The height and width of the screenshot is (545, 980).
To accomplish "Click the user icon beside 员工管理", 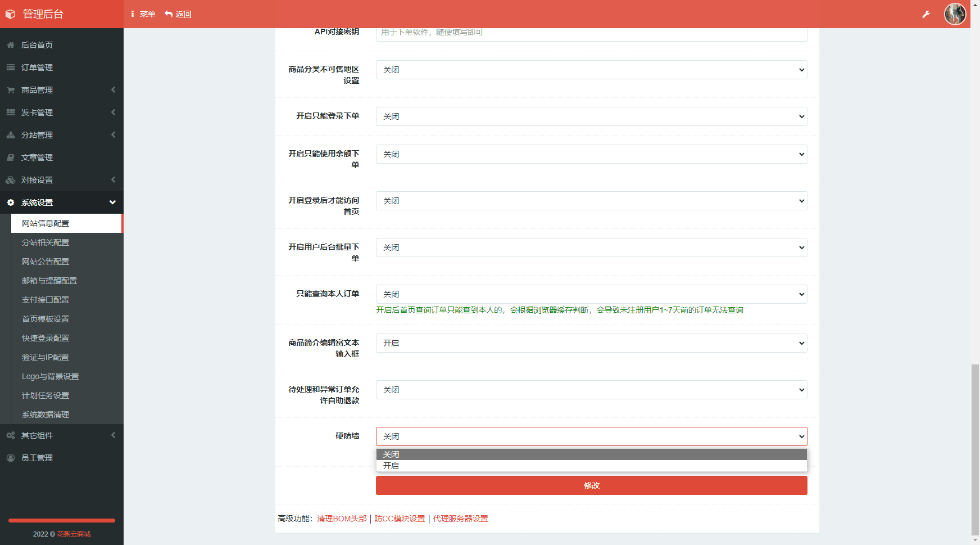I will [x=11, y=458].
